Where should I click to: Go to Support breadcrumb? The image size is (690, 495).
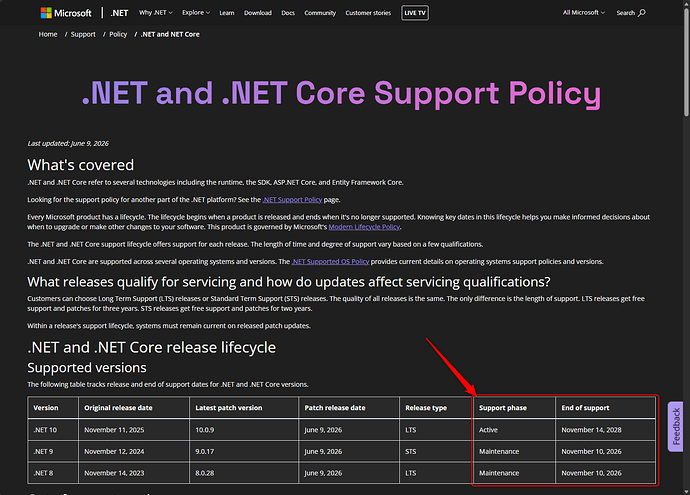[x=83, y=34]
